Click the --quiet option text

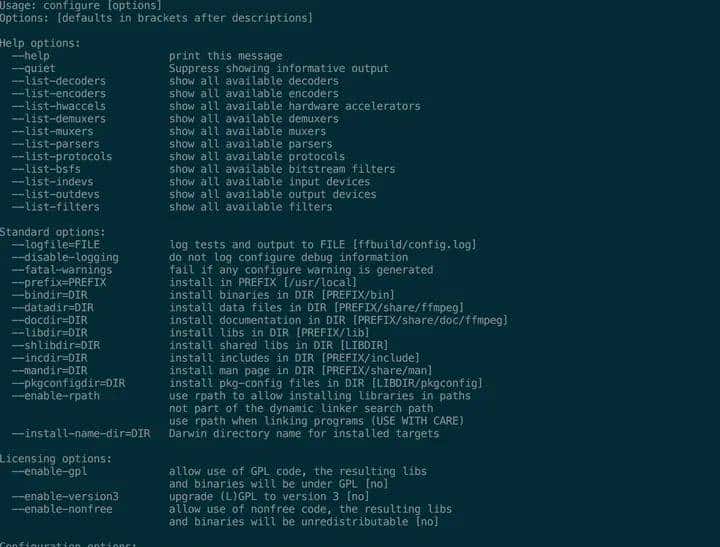click(x=34, y=69)
